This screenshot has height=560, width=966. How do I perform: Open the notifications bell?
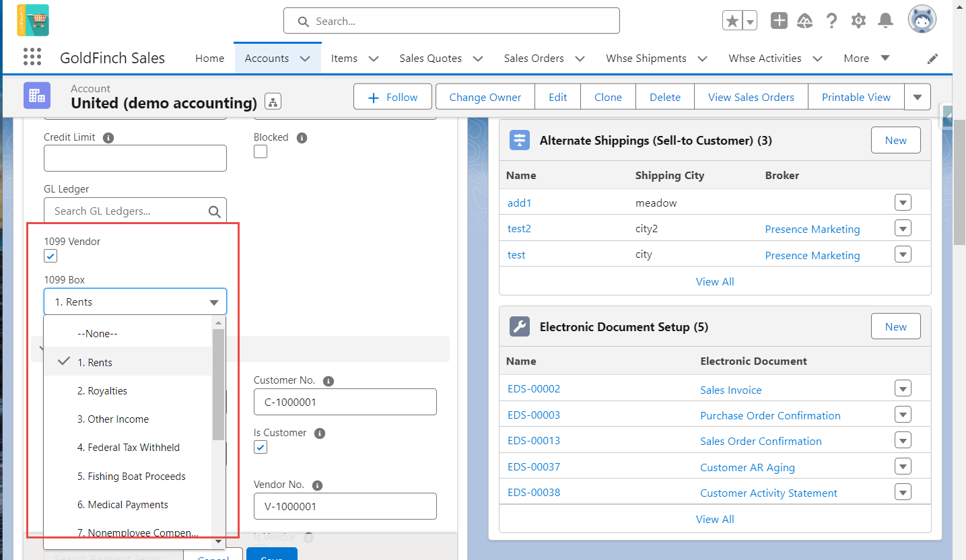click(x=885, y=21)
